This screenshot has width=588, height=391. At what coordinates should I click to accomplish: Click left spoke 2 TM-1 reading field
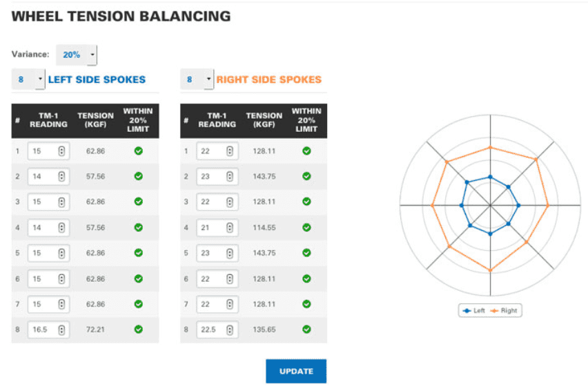(43, 176)
